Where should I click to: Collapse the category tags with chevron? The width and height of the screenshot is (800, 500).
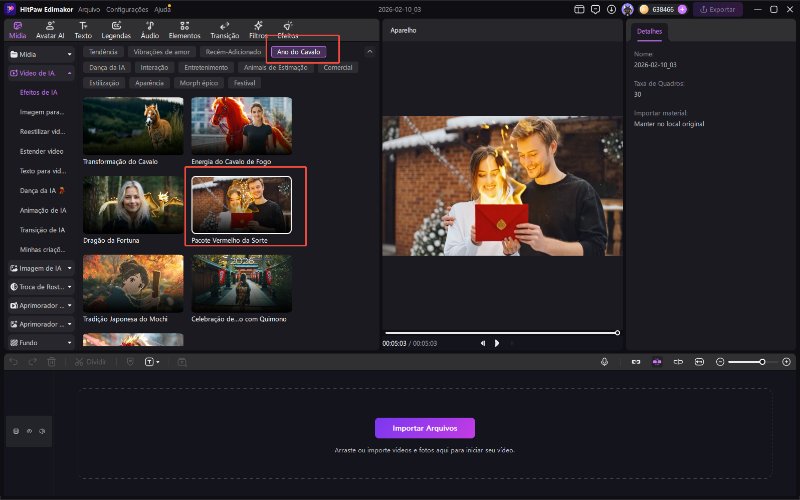[x=370, y=51]
